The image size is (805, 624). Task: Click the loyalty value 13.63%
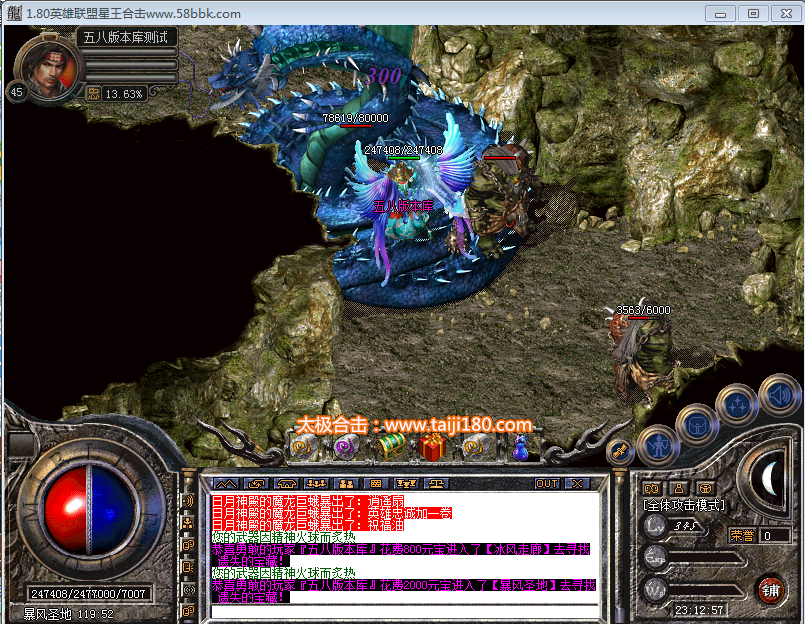[x=124, y=94]
